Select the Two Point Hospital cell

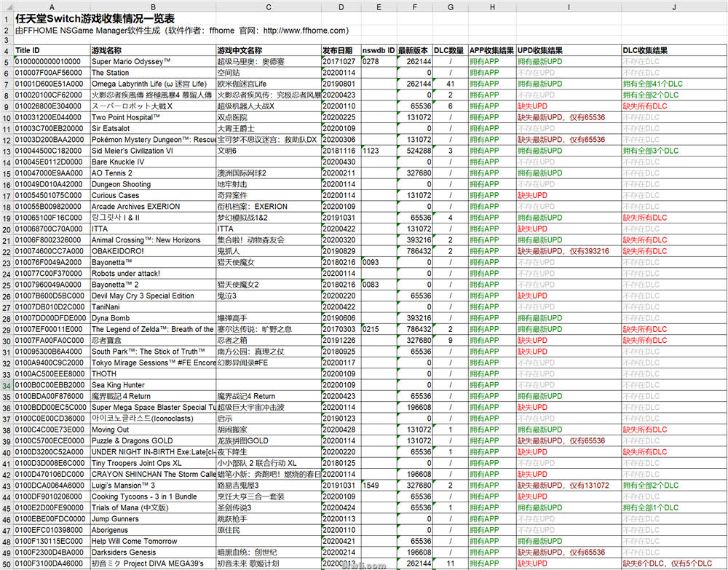[153, 117]
